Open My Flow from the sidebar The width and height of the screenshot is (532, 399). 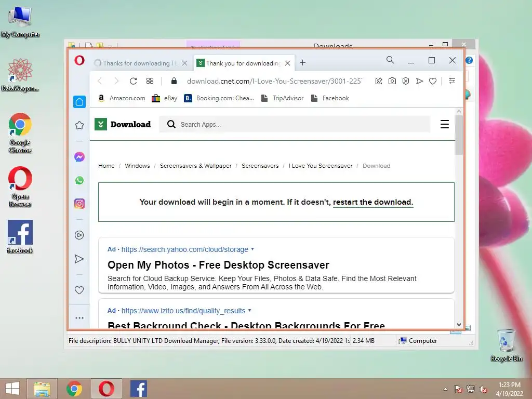pyautogui.click(x=79, y=259)
